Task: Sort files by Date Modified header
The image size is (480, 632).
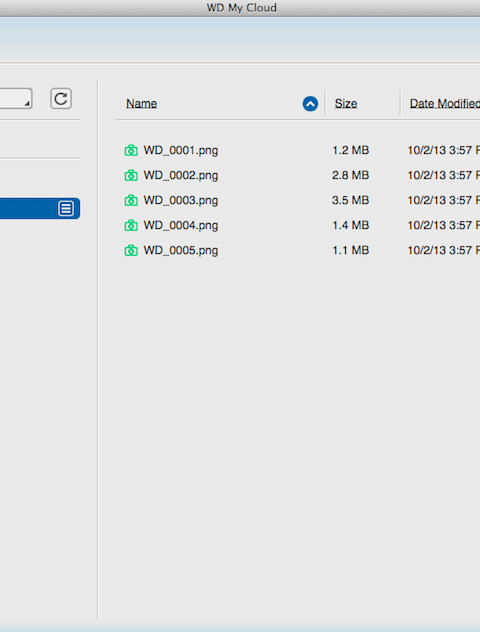Action: click(445, 104)
